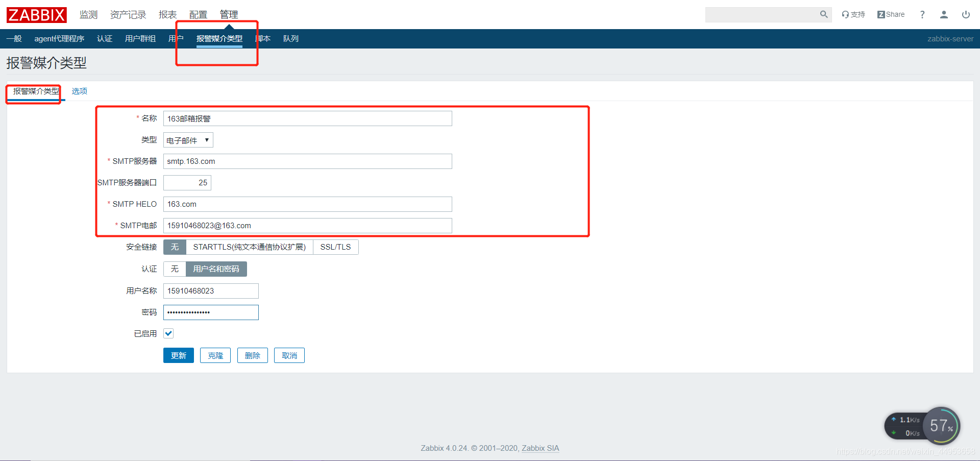Screen dimensions: 980x461
Task: Click the Share button
Action: [891, 14]
